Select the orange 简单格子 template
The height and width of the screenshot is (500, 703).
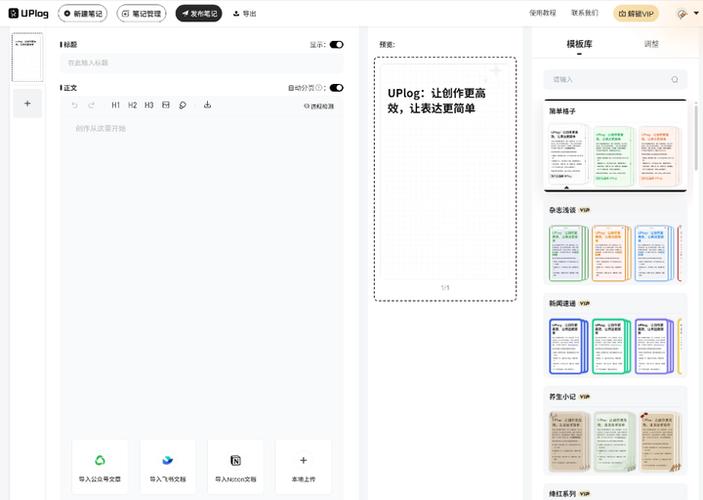[x=658, y=156]
